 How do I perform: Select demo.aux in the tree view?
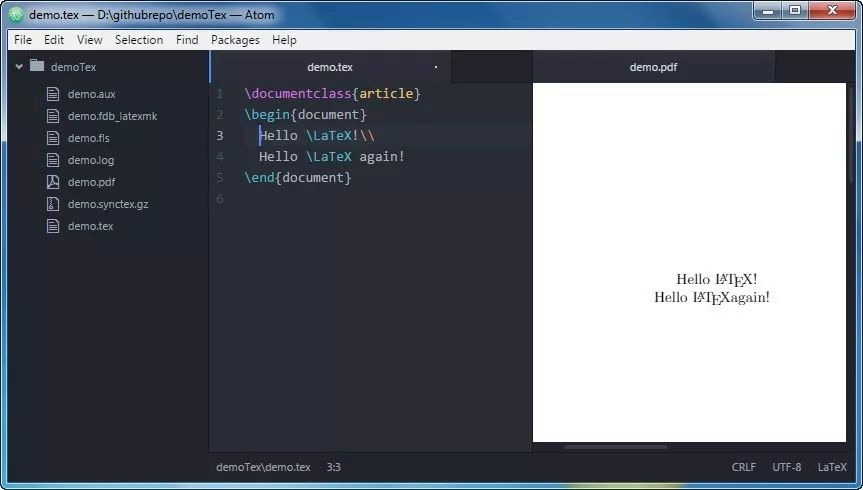tap(91, 94)
